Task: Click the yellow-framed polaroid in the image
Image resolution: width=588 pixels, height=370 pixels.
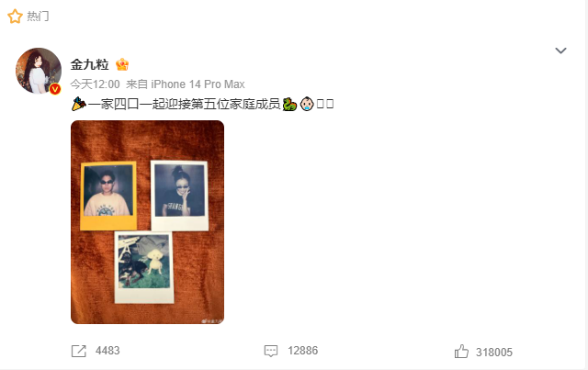Action: click(108, 196)
